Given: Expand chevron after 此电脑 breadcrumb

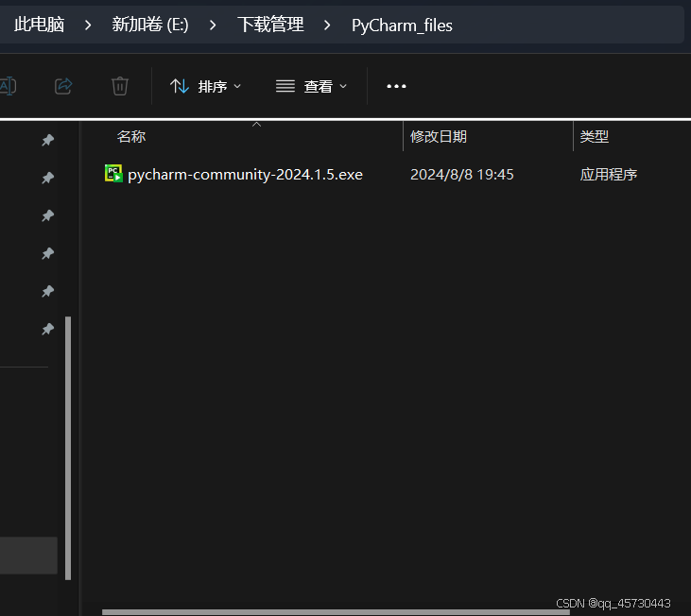Looking at the screenshot, I should click(x=88, y=26).
